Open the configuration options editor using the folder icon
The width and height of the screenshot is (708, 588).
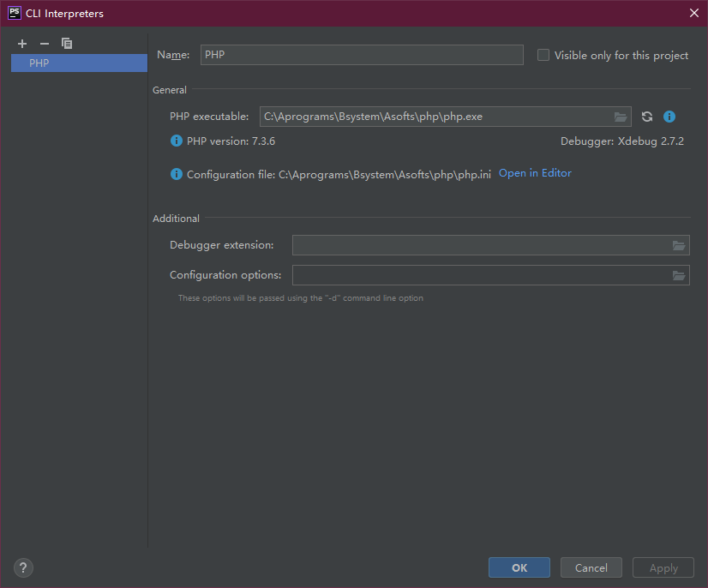point(679,275)
